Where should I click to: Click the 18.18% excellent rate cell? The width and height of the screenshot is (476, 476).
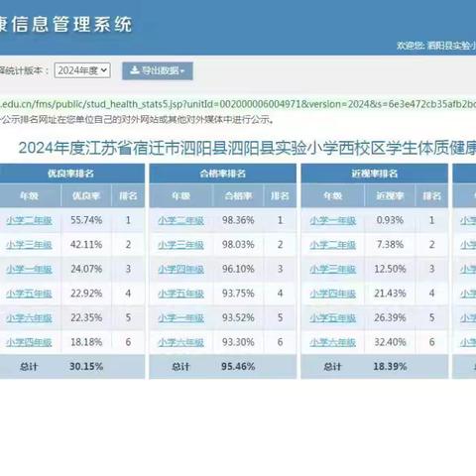(x=86, y=342)
